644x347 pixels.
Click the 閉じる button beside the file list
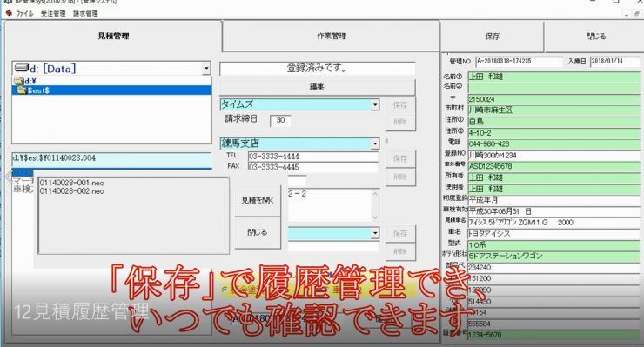click(258, 232)
